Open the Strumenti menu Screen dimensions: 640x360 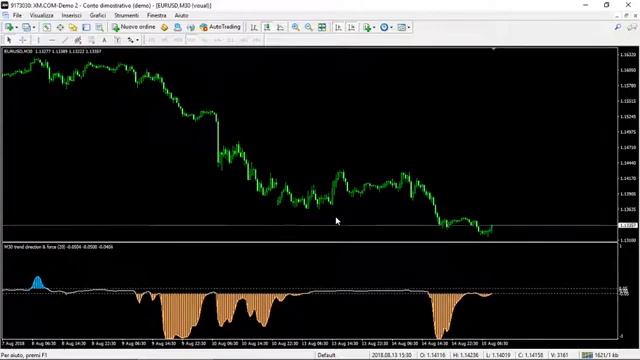click(x=127, y=15)
